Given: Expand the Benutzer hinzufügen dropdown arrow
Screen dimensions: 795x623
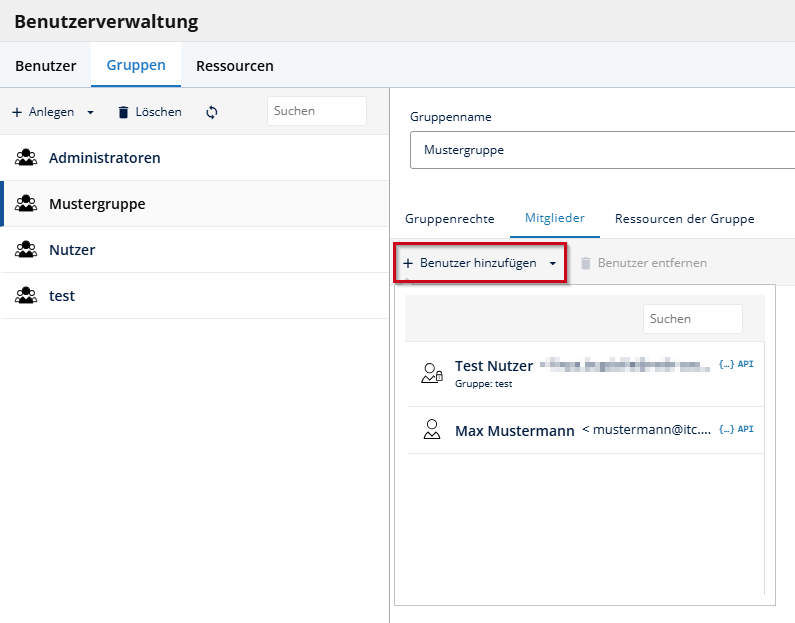Looking at the screenshot, I should coord(553,263).
